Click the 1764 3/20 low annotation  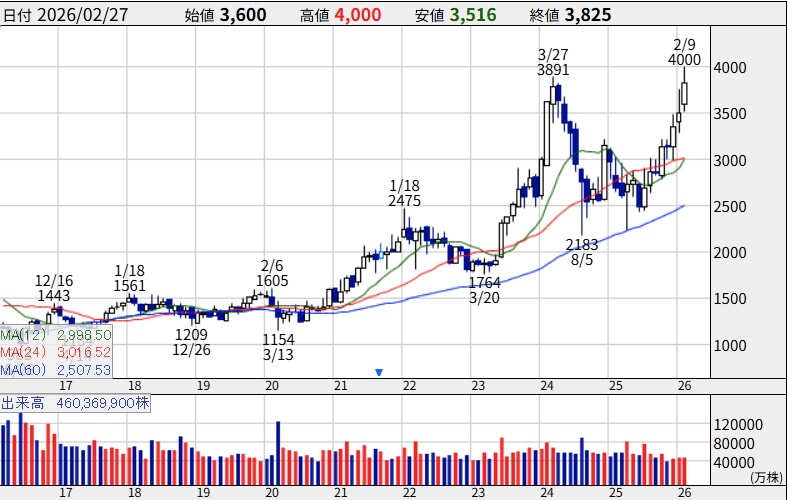[x=483, y=292]
